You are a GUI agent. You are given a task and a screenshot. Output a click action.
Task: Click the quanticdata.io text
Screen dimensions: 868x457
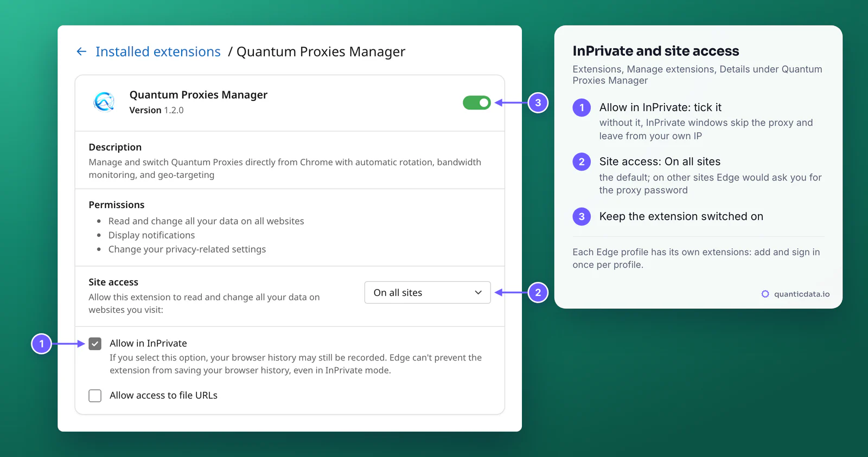click(802, 294)
